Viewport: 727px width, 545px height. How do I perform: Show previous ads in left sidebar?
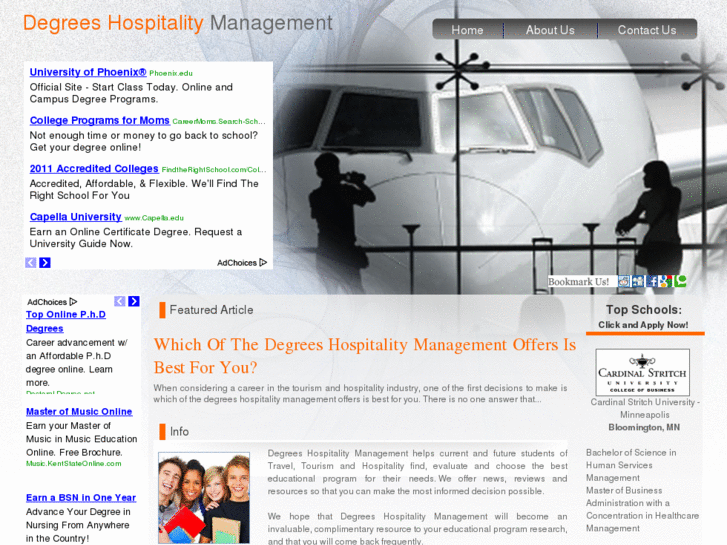pos(120,301)
